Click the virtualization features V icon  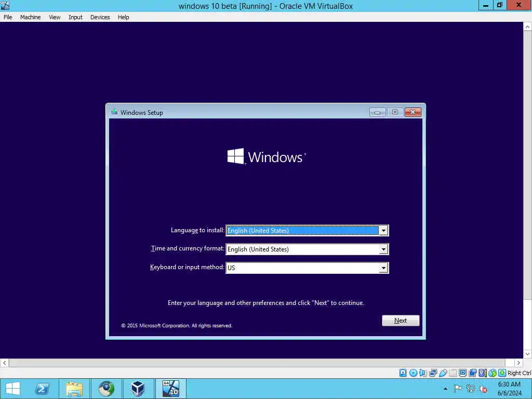483,373
